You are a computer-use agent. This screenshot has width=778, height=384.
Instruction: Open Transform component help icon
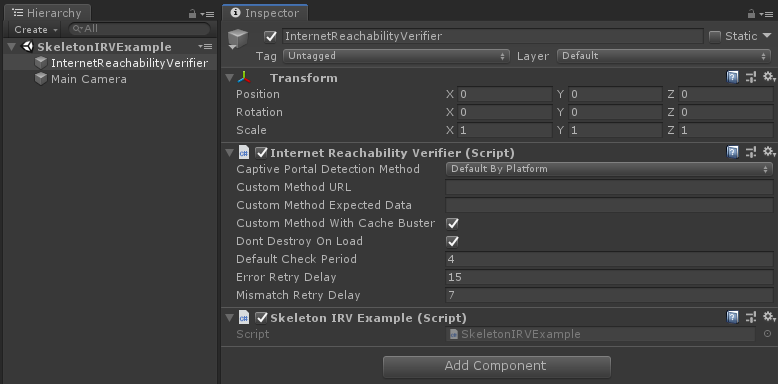click(732, 77)
